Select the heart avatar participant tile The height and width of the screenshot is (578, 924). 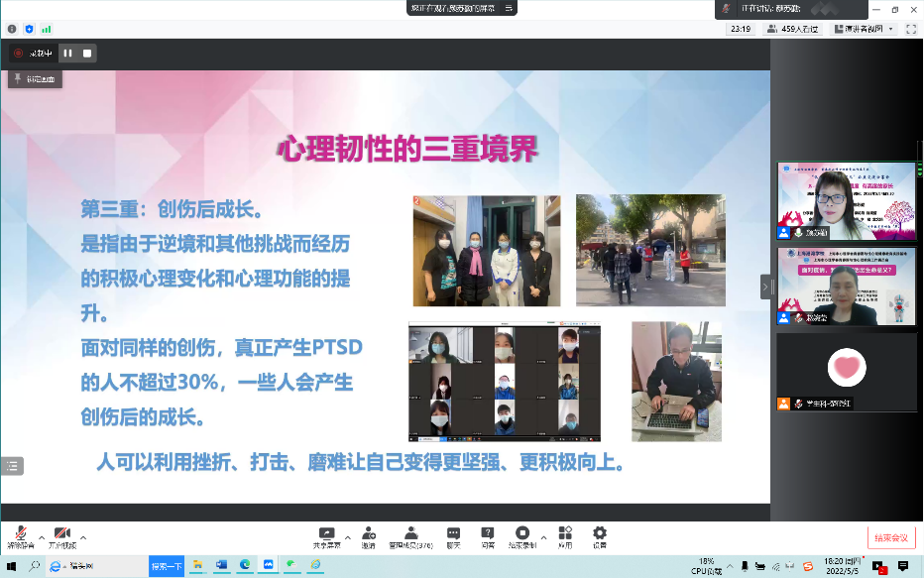(x=847, y=372)
